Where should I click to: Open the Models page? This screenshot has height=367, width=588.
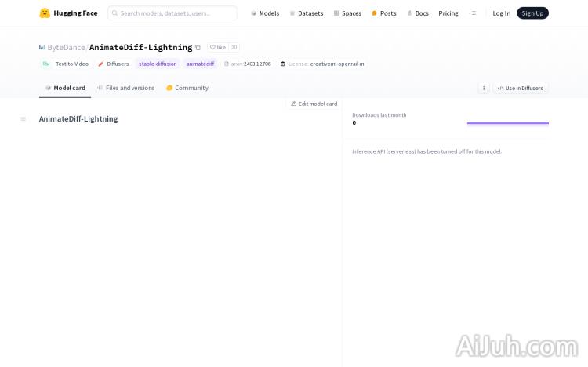[265, 13]
